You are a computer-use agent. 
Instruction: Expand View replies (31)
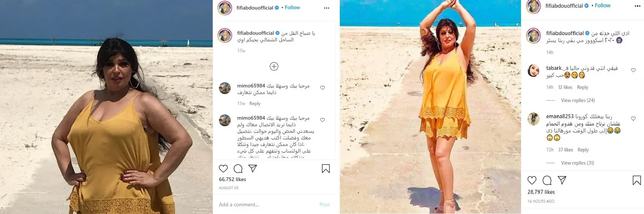tap(577, 163)
